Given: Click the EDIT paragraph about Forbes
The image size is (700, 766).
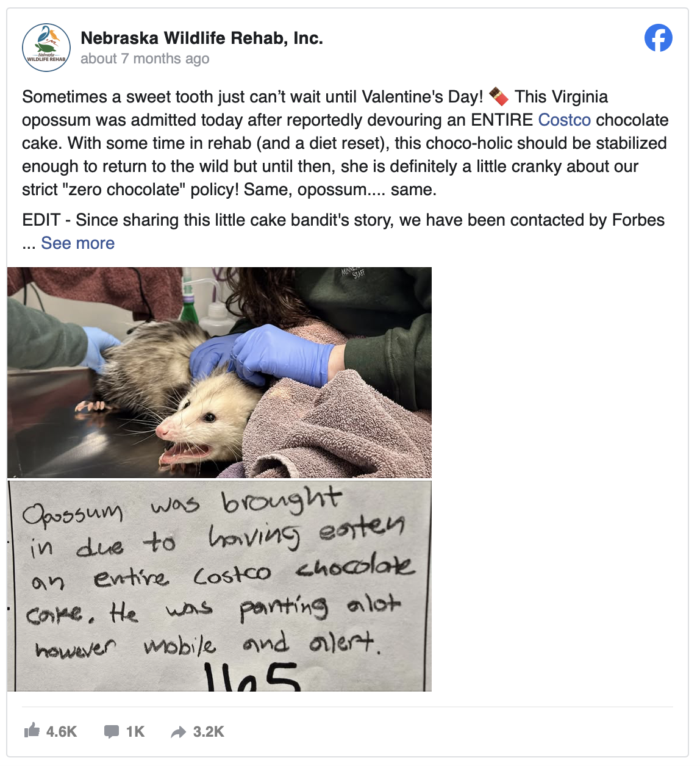Looking at the screenshot, I should tap(343, 231).
